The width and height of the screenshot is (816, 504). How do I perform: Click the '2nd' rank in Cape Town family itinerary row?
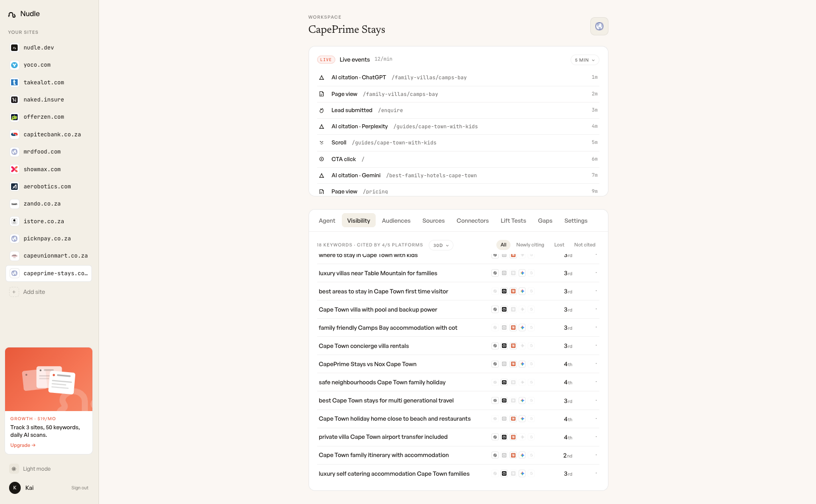[568, 456]
